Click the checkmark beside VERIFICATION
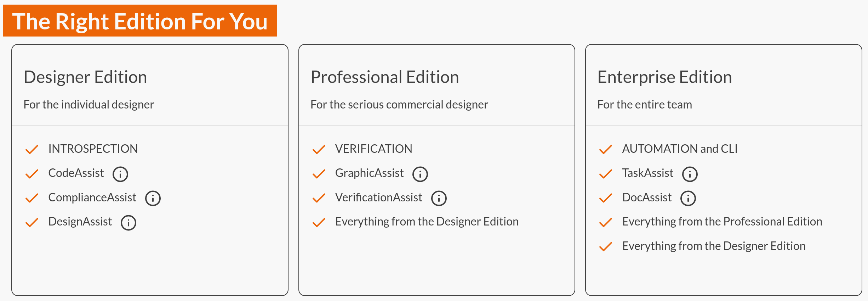The width and height of the screenshot is (868, 301). point(319,149)
